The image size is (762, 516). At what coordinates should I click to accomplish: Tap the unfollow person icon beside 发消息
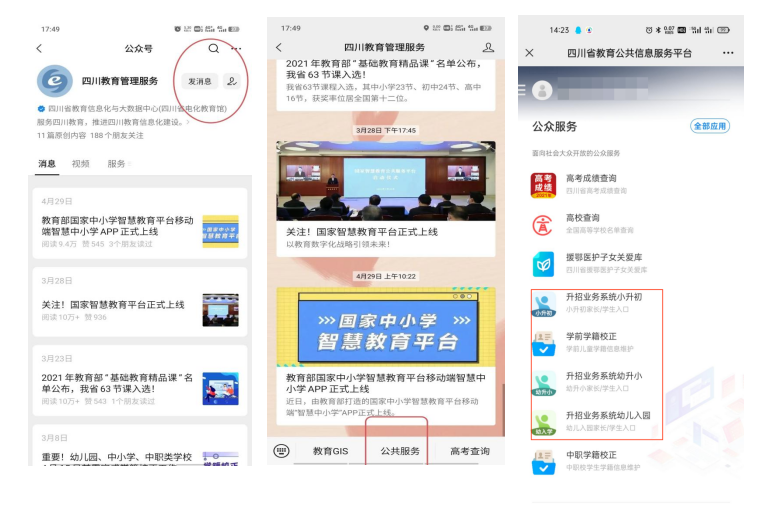pyautogui.click(x=232, y=81)
